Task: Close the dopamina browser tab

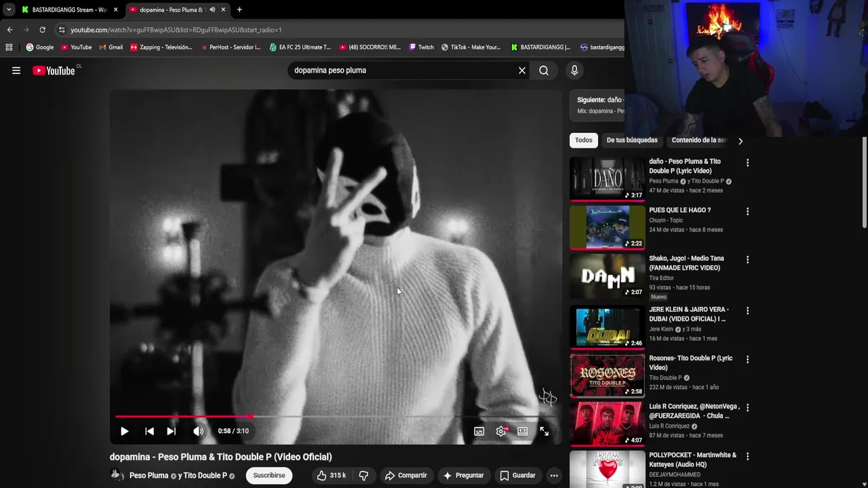Action: pos(224,9)
